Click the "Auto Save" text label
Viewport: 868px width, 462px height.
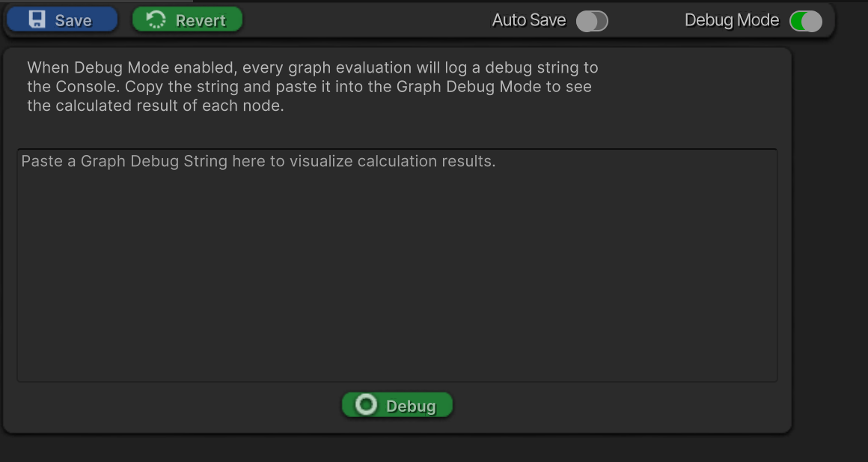[x=528, y=20]
